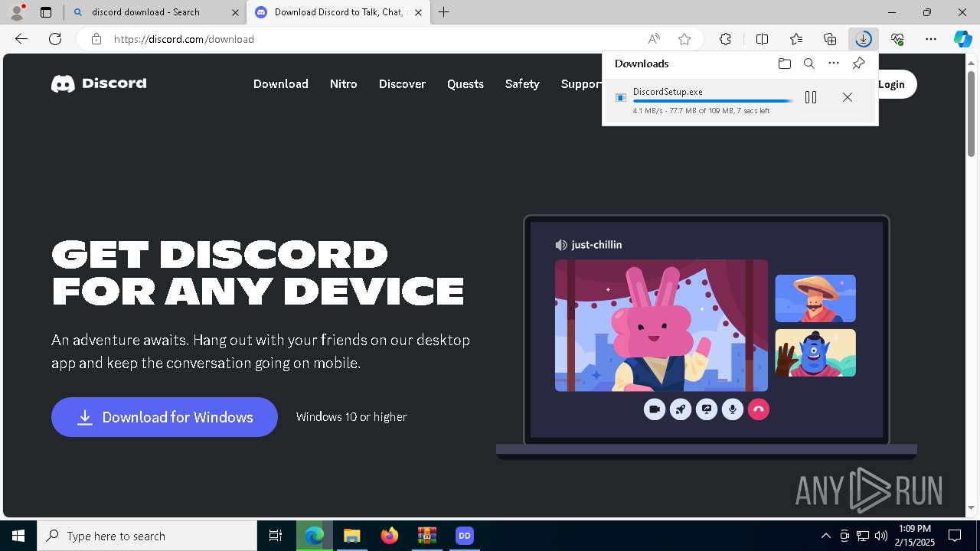Open DD app from taskbar
Viewport: 980px width, 551px height.
point(464,536)
